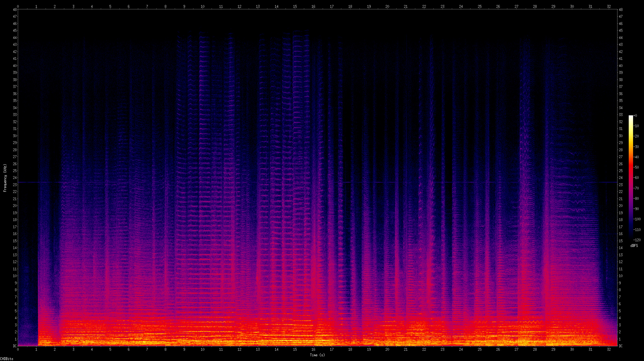The image size is (644, 361).
Task: Click the +0 value on dBFS scale
Action: tap(635, 116)
